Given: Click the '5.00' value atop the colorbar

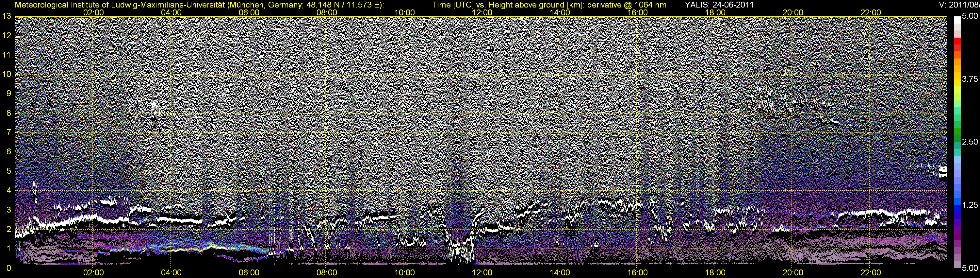Looking at the screenshot, I should click(x=970, y=16).
